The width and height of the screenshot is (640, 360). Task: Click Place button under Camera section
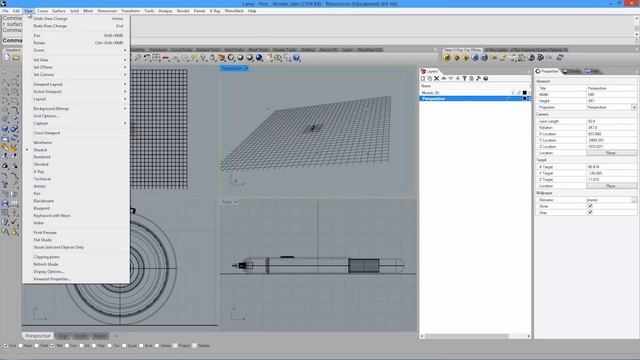coord(611,153)
